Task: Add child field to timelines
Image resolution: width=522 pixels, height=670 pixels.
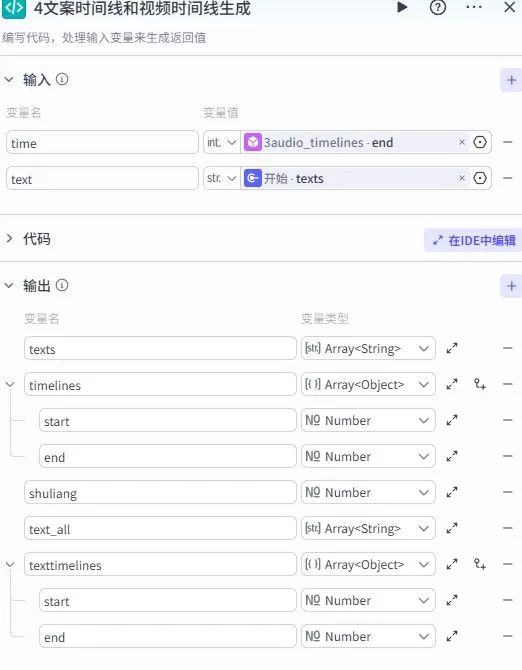Action: click(x=480, y=384)
